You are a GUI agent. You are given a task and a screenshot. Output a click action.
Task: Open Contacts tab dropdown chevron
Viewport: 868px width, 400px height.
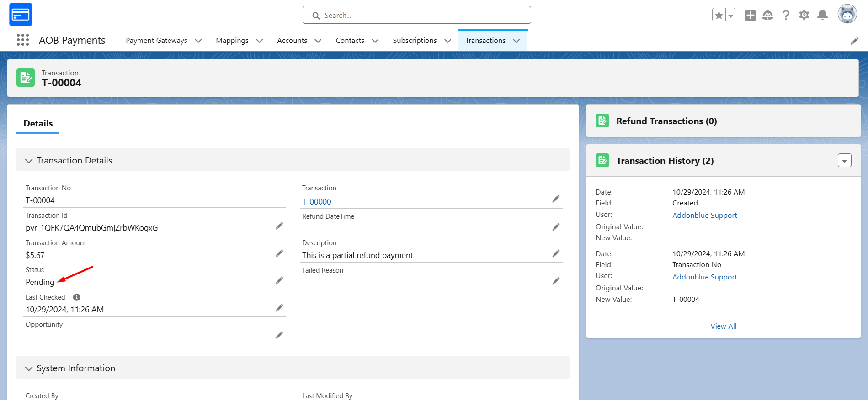pyautogui.click(x=375, y=41)
